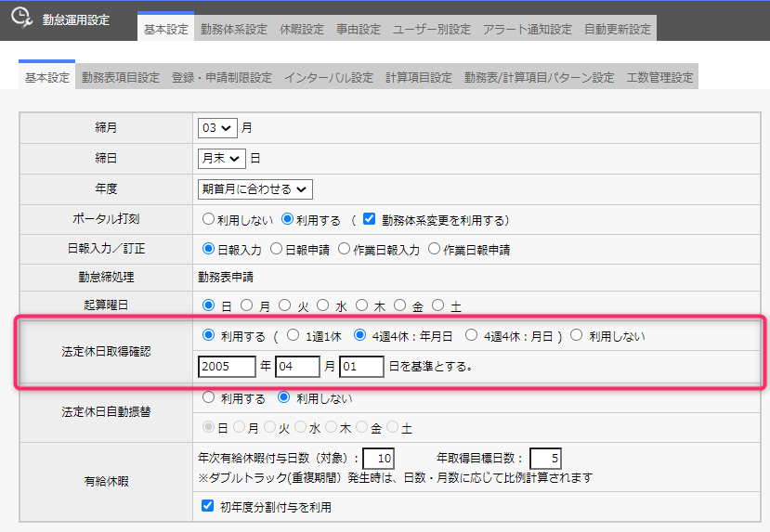Go to the 自動更新設定 tab
This screenshot has width=770, height=532.
point(618,29)
